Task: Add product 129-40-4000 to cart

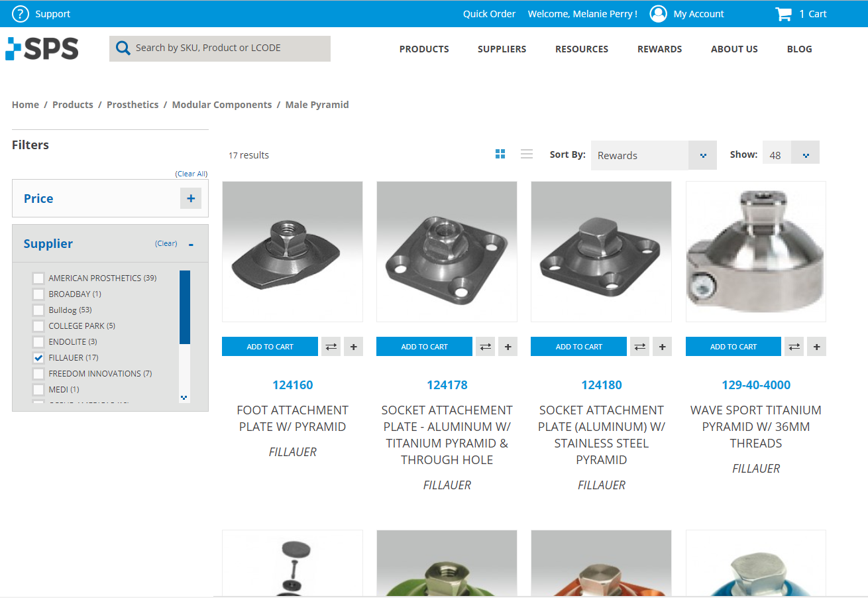Action: pos(733,347)
